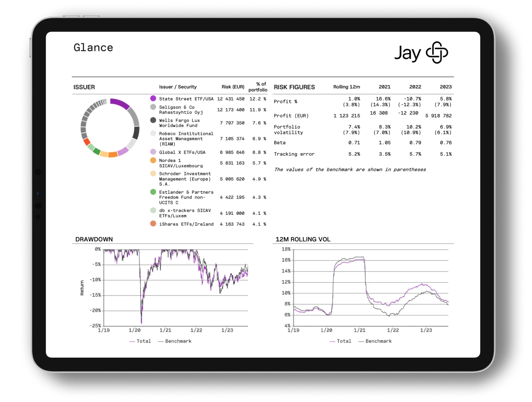Click risk value 12 431 450
The width and height of the screenshot is (532, 402).
(x=231, y=99)
